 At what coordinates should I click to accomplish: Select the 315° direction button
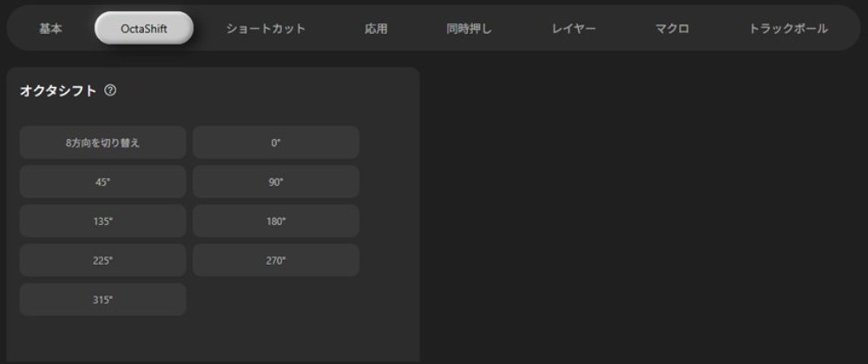tap(103, 300)
